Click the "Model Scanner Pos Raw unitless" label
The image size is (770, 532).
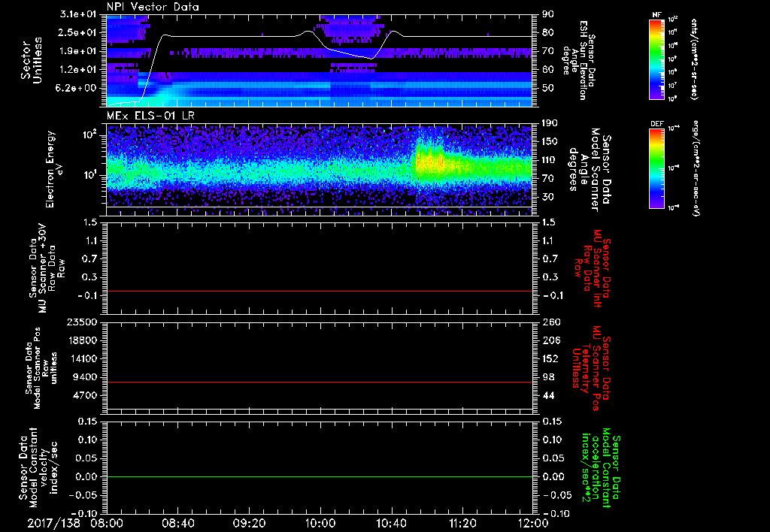tap(41, 368)
